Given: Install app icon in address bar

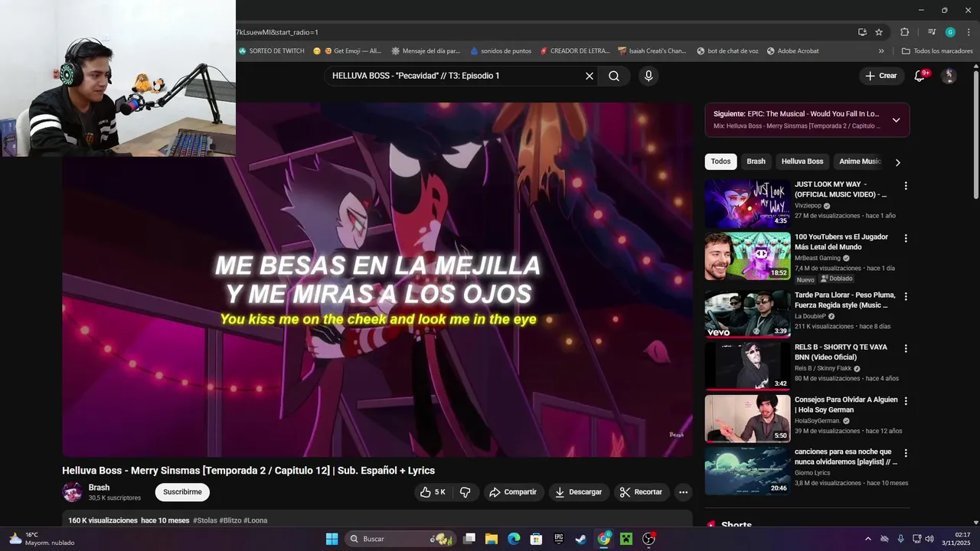Looking at the screenshot, I should pyautogui.click(x=862, y=32).
